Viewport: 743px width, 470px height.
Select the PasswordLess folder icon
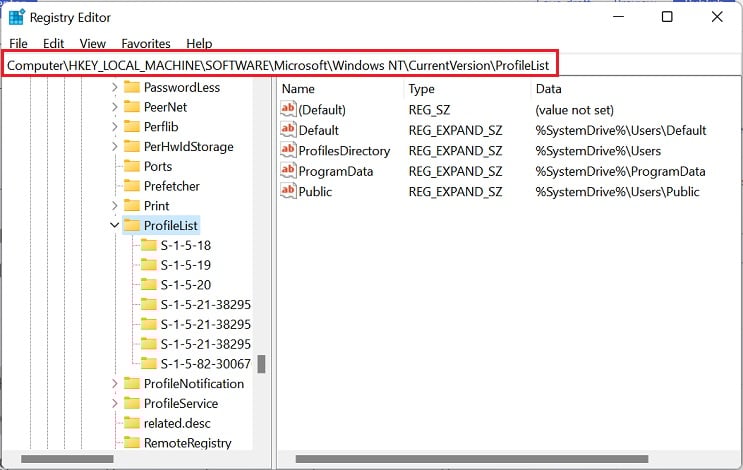pos(132,87)
